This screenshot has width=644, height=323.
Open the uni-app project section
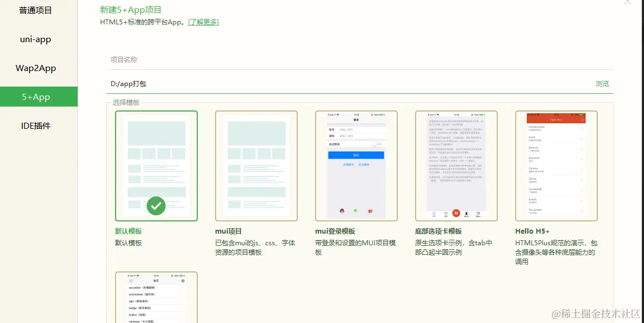click(x=34, y=39)
